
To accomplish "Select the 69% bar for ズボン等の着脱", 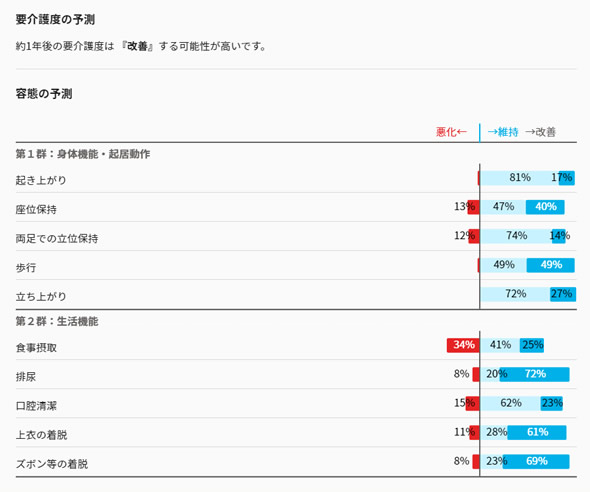I will tap(536, 462).
